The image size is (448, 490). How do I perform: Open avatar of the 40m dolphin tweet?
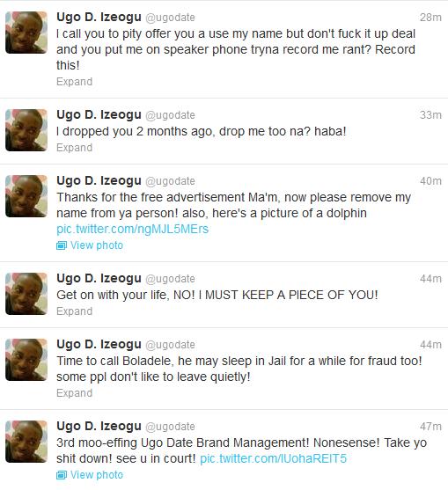pos(26,196)
